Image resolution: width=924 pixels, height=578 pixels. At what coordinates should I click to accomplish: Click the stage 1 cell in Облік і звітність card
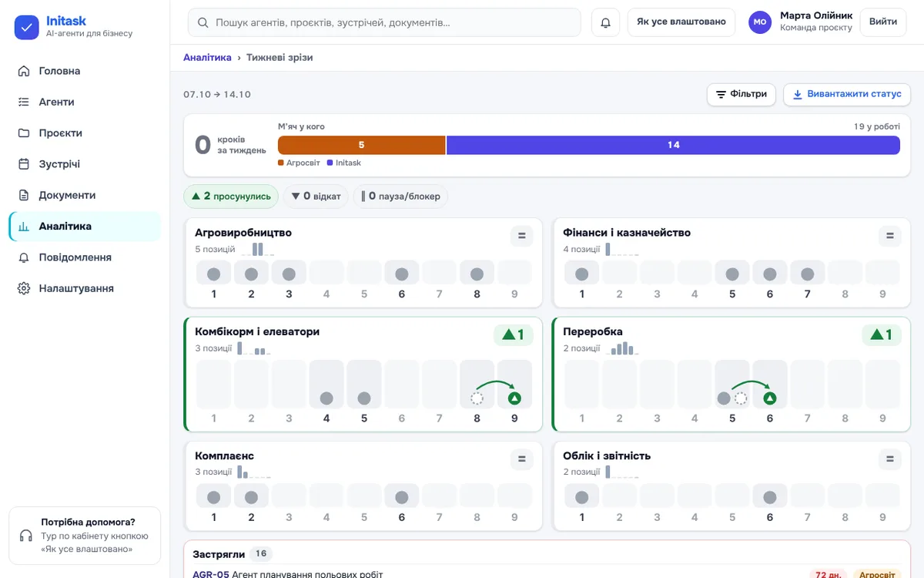pyautogui.click(x=581, y=497)
